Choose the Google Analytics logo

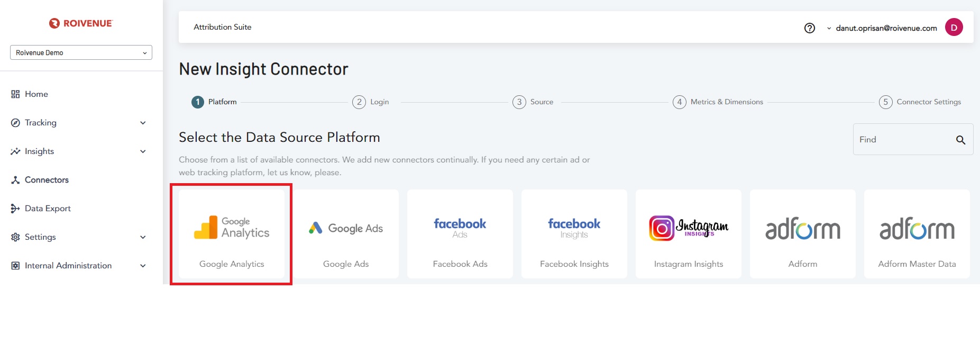(x=232, y=228)
